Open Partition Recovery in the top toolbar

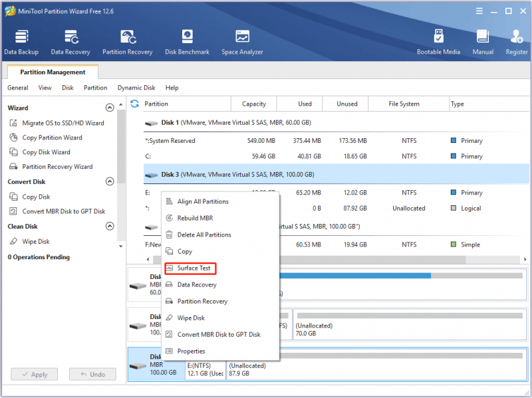(128, 43)
